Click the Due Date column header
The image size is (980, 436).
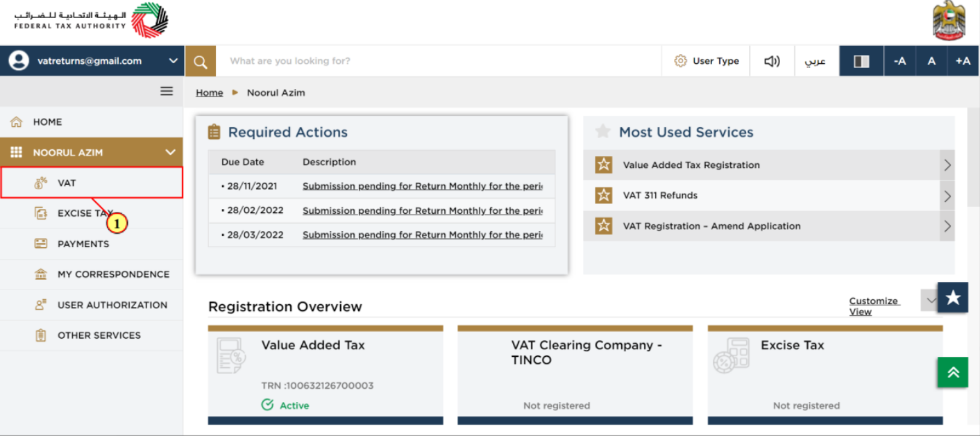(243, 162)
